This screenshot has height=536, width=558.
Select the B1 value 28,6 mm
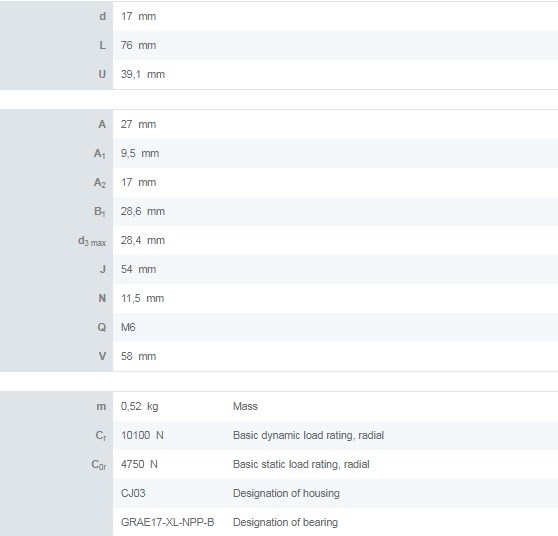click(143, 211)
